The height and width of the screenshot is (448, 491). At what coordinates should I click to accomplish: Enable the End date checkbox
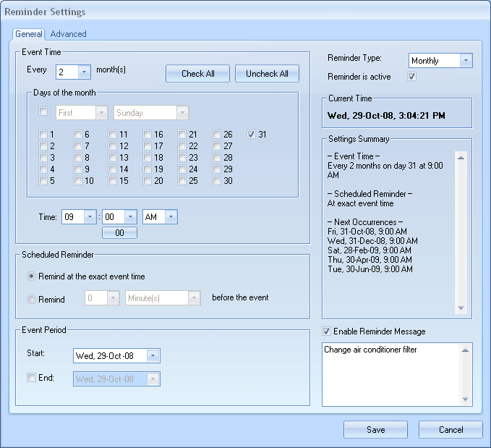click(30, 378)
